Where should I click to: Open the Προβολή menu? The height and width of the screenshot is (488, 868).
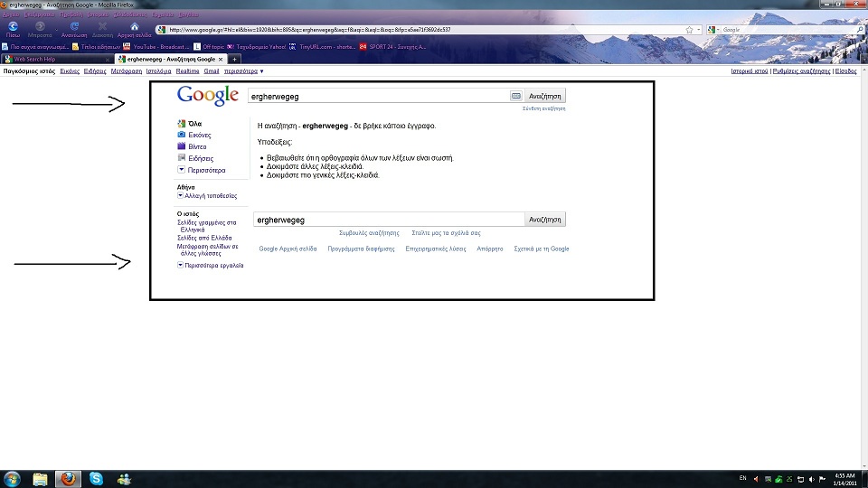pos(71,15)
